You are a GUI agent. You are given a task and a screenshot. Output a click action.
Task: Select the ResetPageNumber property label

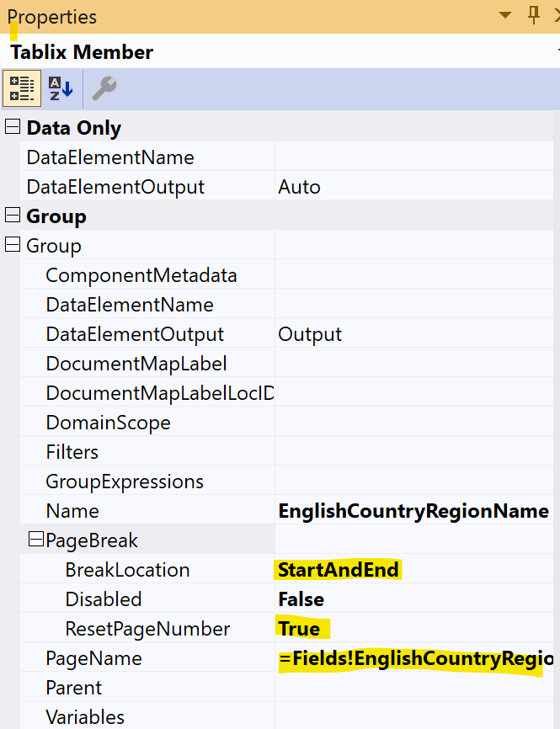point(147,629)
